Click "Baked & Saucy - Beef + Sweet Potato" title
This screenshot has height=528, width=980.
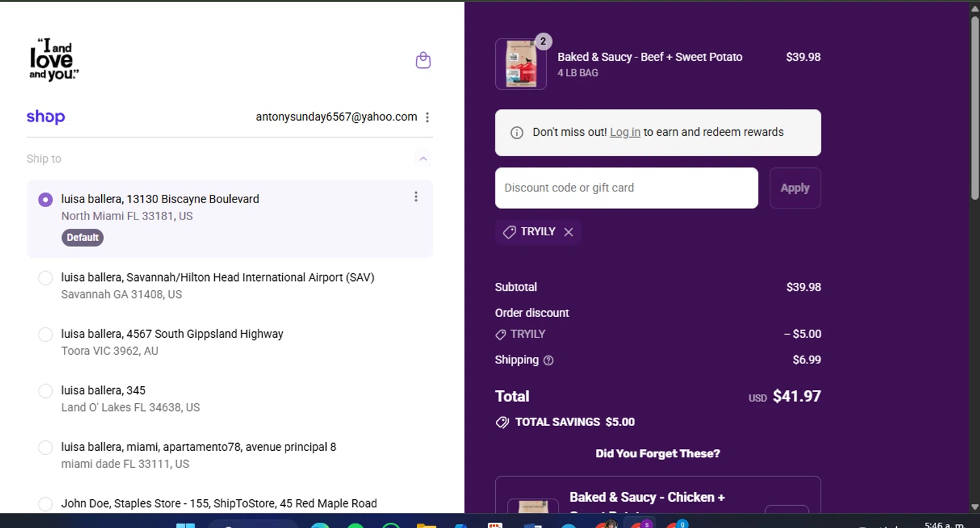[x=650, y=57]
